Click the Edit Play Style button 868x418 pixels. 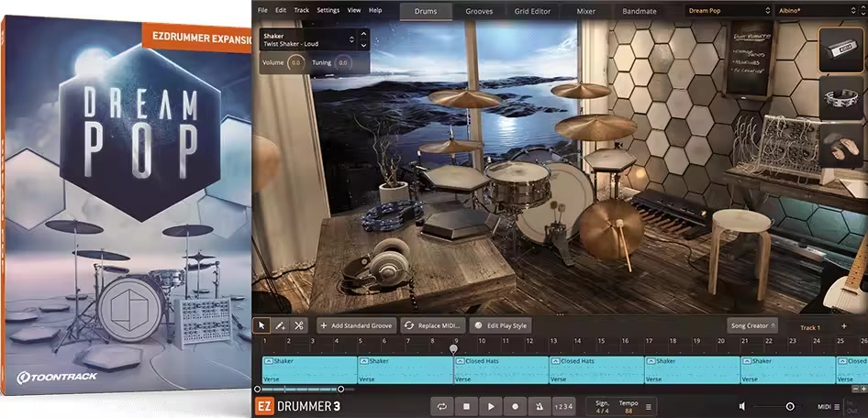(501, 325)
